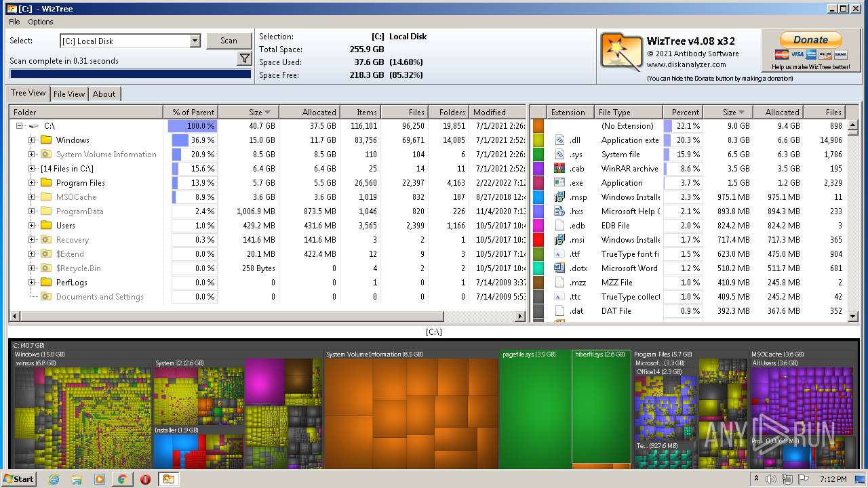Click the pagefile.sys block in treemap
The width and height of the screenshot is (868, 488).
(x=535, y=409)
